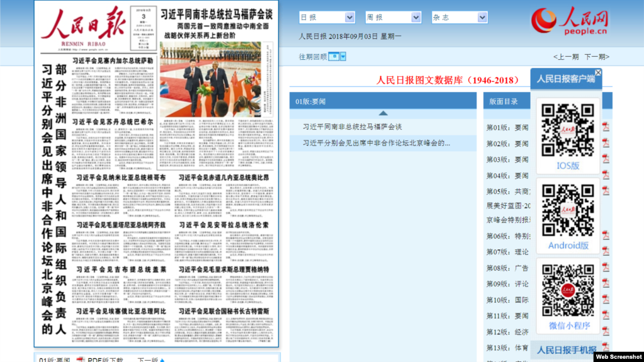Viewport: 644px width, 362px height.
Task: Download PDF icon for 第07版
Action: tap(606, 251)
